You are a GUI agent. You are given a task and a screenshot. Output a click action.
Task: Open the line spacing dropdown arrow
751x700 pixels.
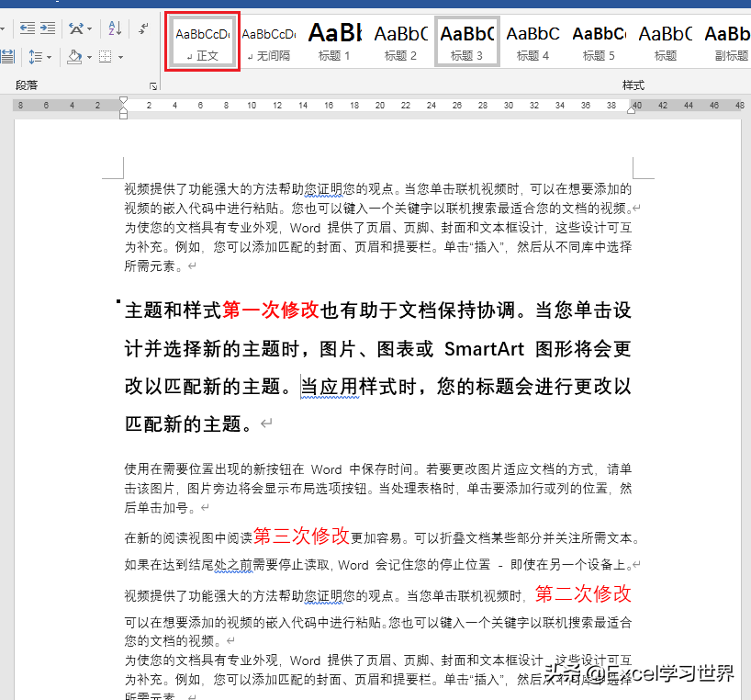point(50,57)
